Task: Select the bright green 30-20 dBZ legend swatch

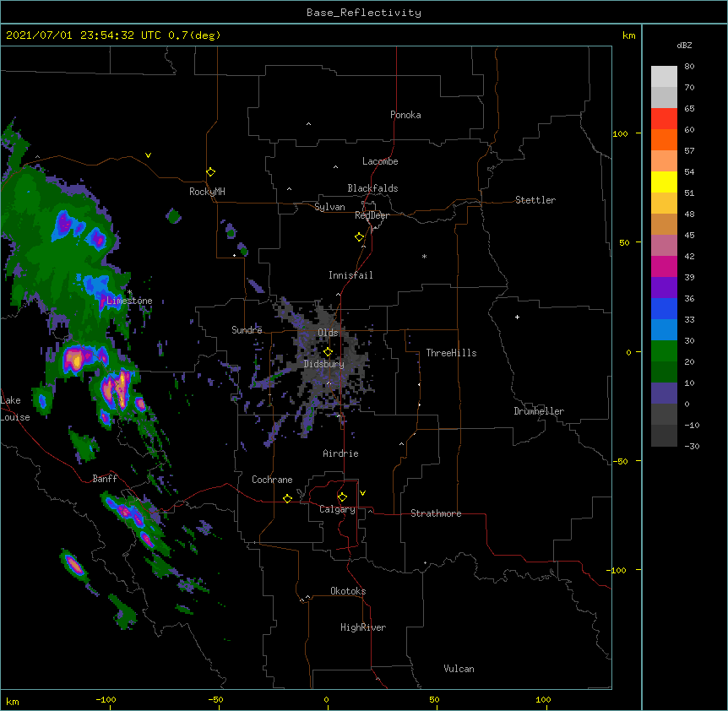Action: click(664, 351)
